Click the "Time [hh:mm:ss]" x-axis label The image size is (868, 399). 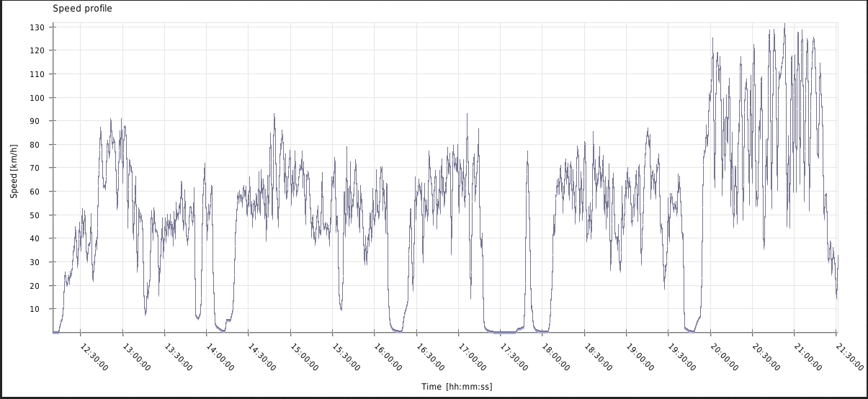[457, 387]
